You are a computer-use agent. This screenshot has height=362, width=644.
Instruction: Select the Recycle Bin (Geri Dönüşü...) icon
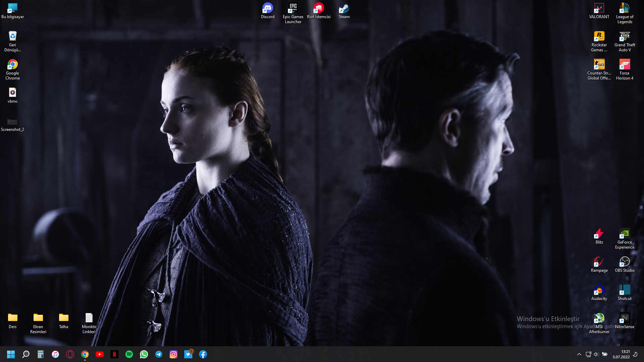13,41
